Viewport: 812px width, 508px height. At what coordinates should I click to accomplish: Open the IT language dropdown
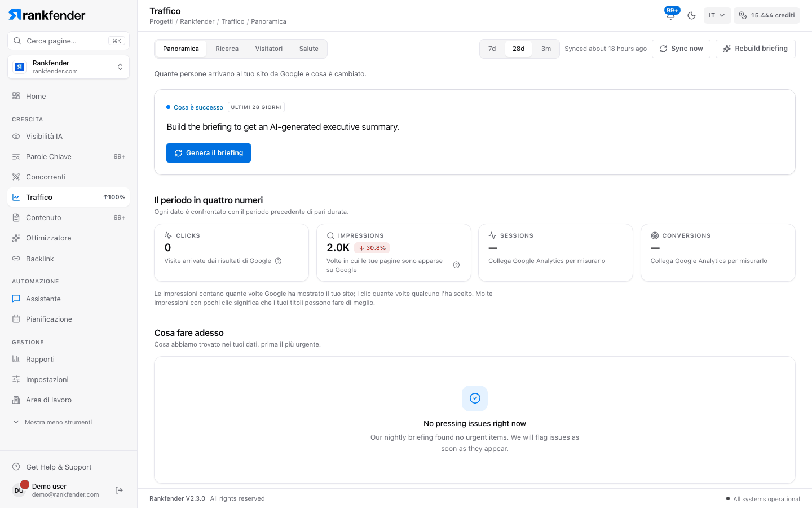717,15
